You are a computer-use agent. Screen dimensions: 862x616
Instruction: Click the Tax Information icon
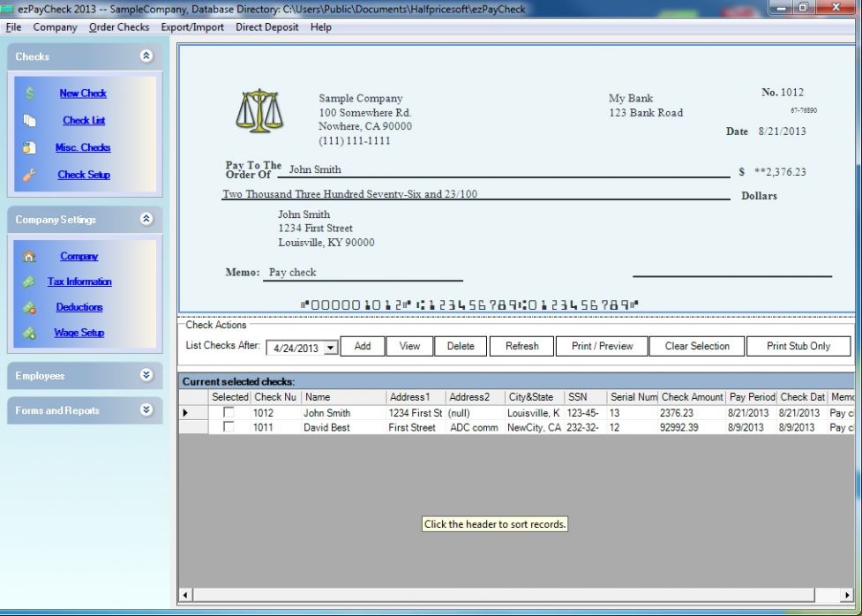[29, 282]
